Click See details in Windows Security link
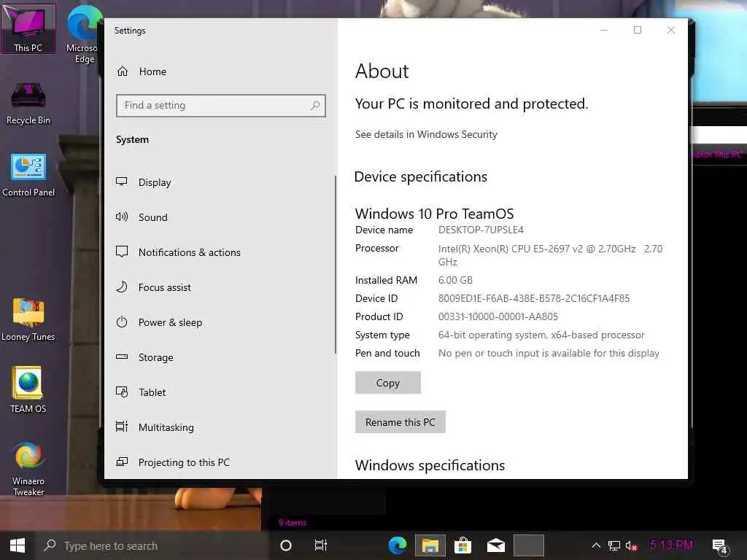This screenshot has width=747, height=560. tap(426, 134)
